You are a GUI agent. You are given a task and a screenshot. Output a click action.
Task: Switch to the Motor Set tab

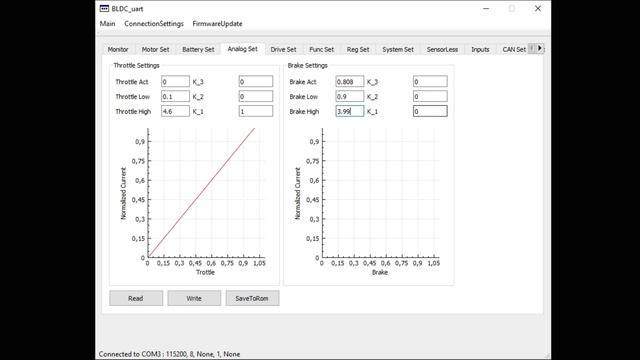(x=155, y=49)
